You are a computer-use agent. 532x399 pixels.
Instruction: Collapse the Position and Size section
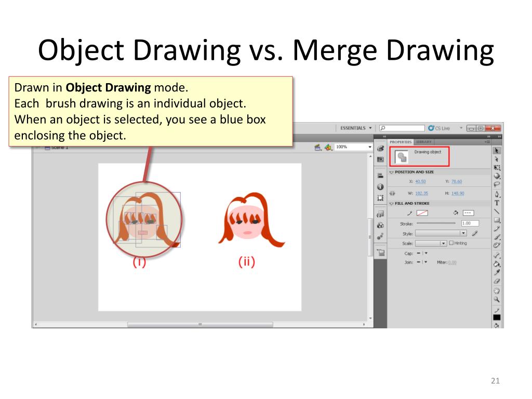391,172
